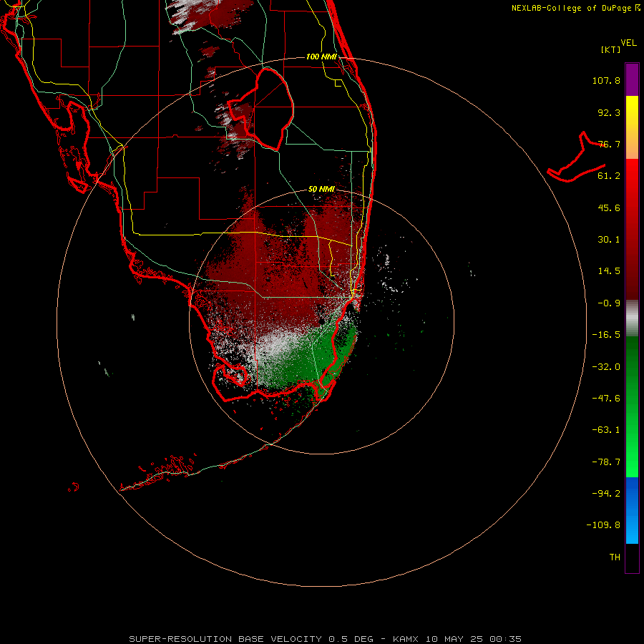Click the -78.7 velocity scale value
644x644 pixels.
pos(606,462)
